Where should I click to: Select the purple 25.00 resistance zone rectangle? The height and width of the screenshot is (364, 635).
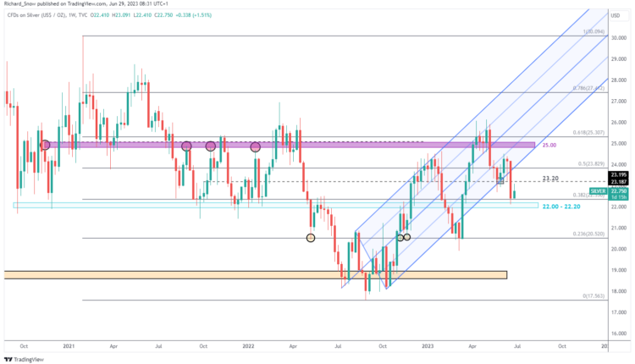pyautogui.click(x=288, y=146)
